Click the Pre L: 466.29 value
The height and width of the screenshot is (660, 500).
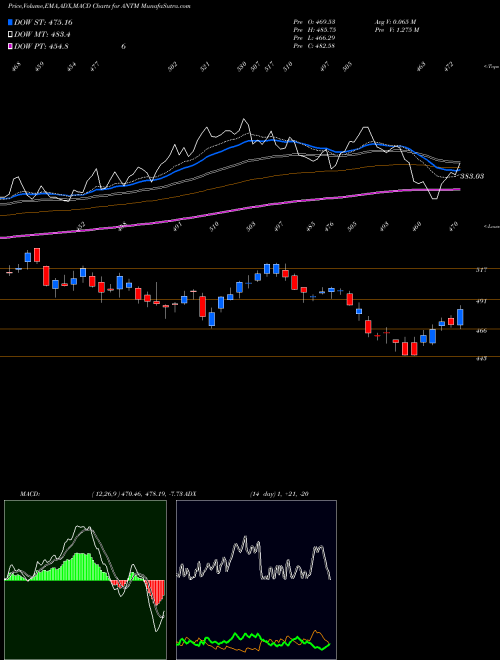(x=314, y=38)
